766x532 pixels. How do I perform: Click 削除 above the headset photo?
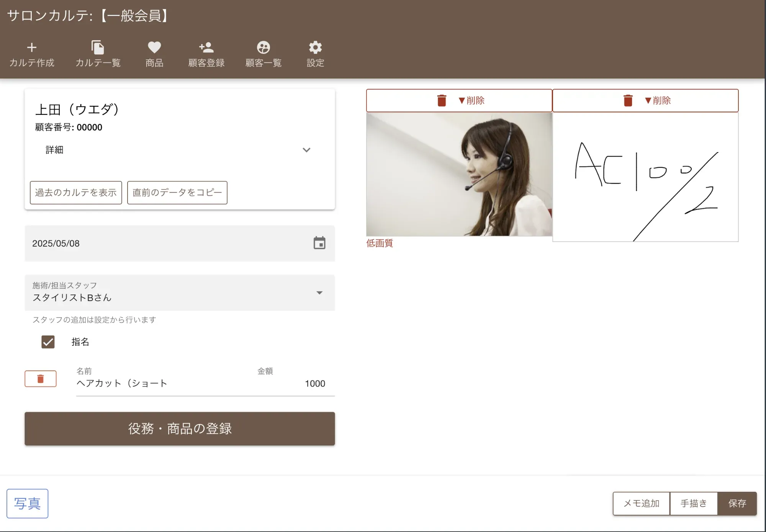459,100
